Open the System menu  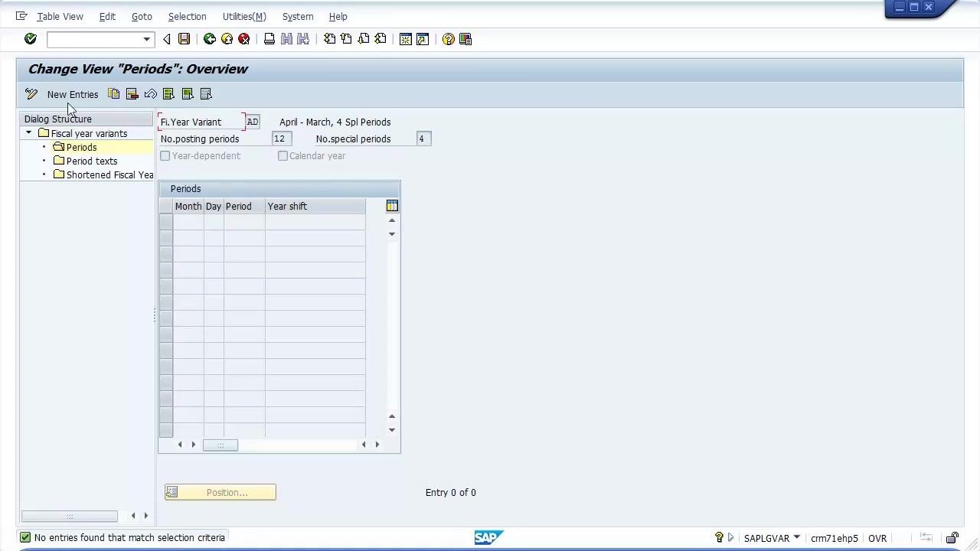(298, 16)
